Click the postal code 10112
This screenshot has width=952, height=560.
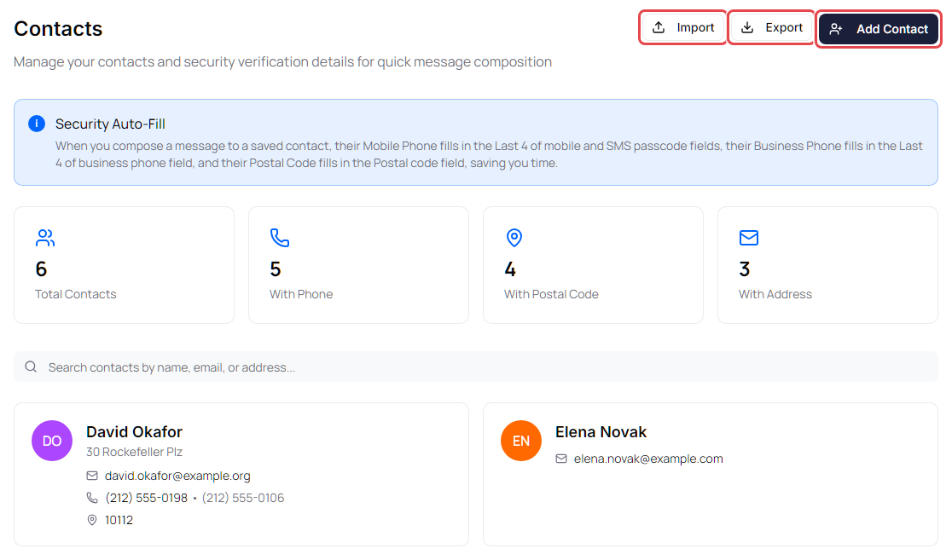coord(119,521)
